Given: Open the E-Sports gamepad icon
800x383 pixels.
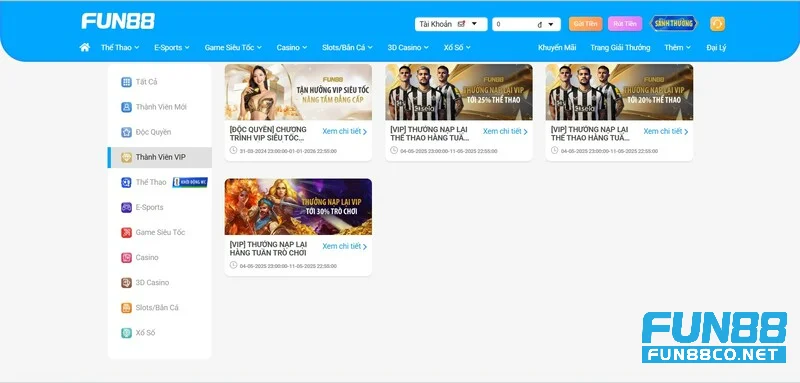Looking at the screenshot, I should [x=127, y=208].
